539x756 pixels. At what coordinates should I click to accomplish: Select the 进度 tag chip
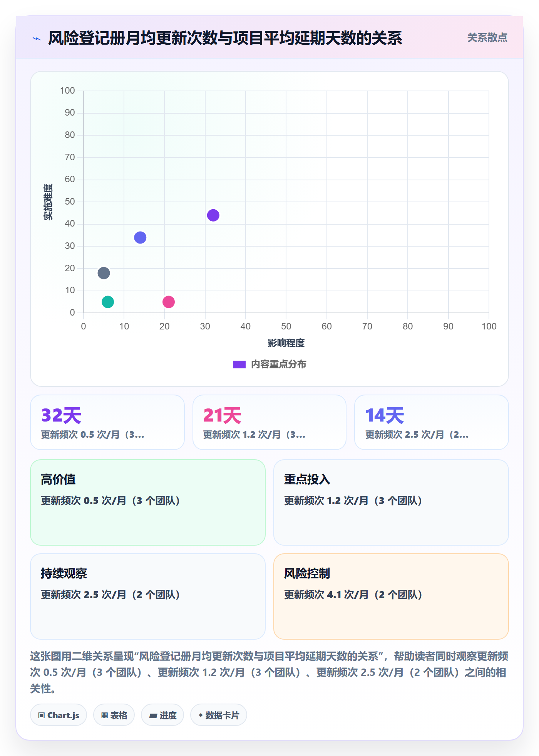(x=162, y=715)
